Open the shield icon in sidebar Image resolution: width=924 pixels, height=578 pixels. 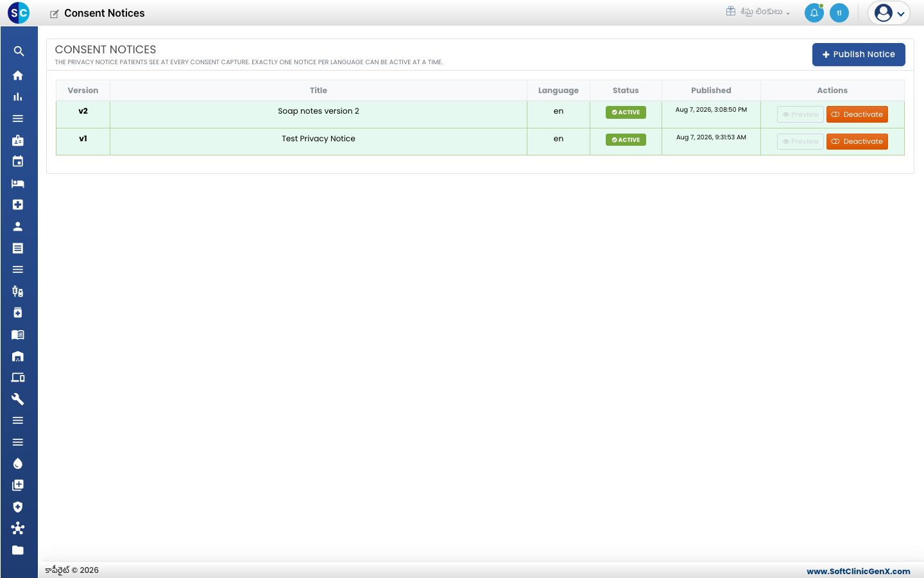[18, 507]
